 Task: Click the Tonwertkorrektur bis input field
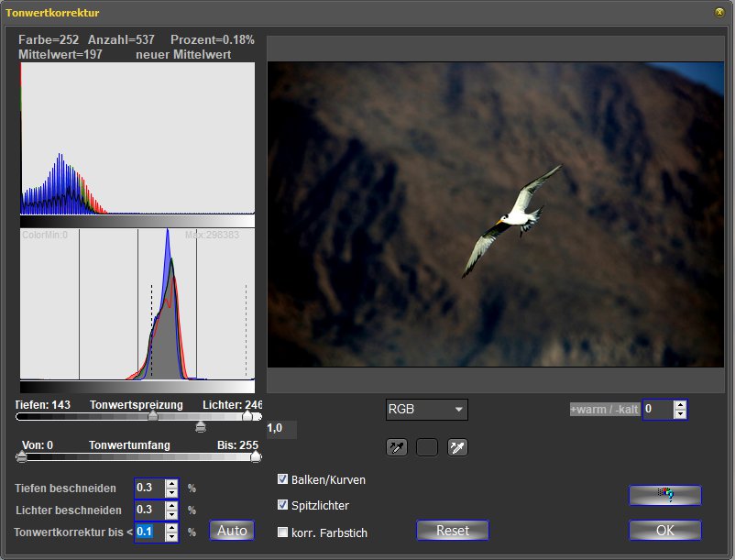(148, 532)
